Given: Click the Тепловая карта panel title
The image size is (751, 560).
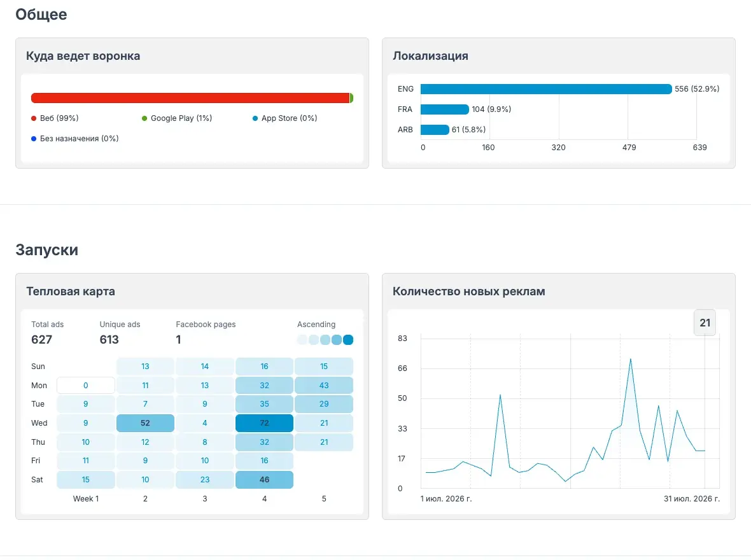Looking at the screenshot, I should (71, 291).
